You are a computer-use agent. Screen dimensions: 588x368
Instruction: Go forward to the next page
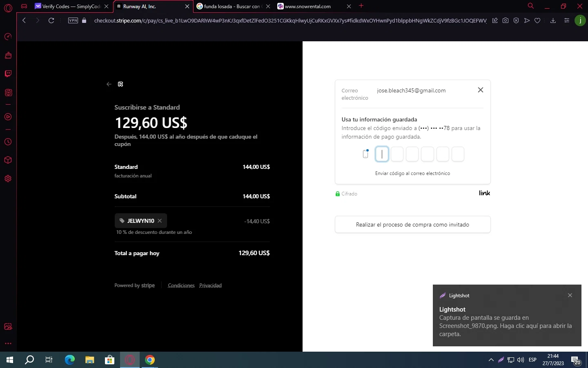38,20
